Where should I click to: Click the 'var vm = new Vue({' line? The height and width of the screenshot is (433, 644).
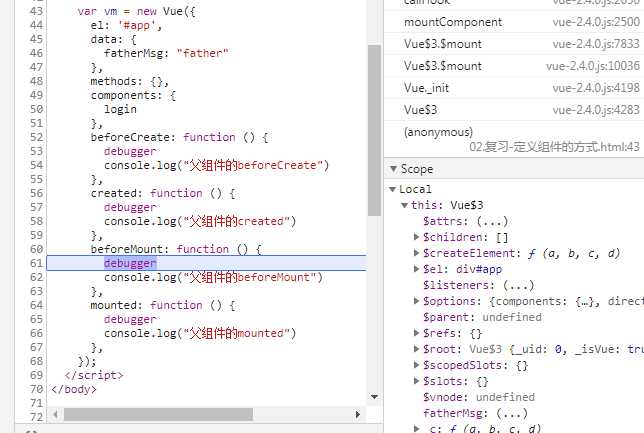click(136, 12)
